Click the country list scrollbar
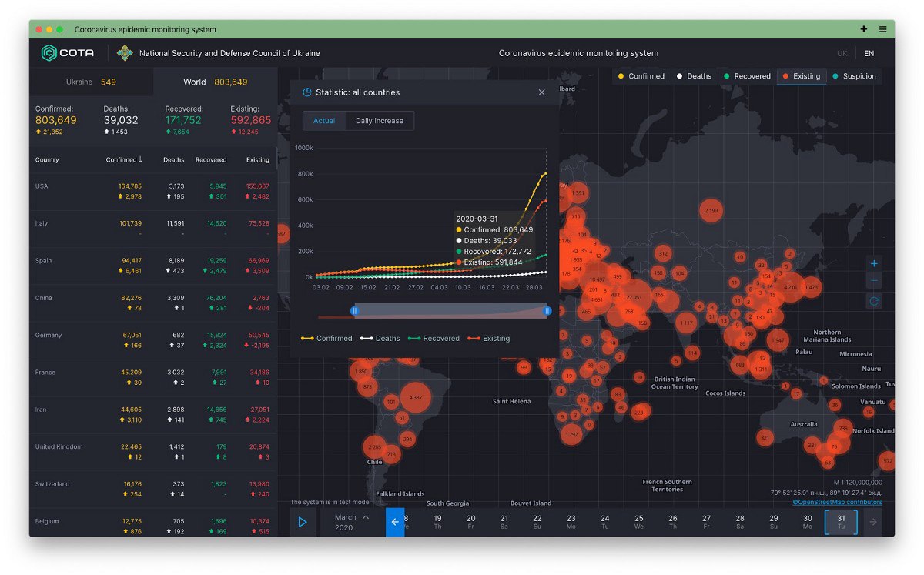Screen dimensions: 924x575 [276, 159]
